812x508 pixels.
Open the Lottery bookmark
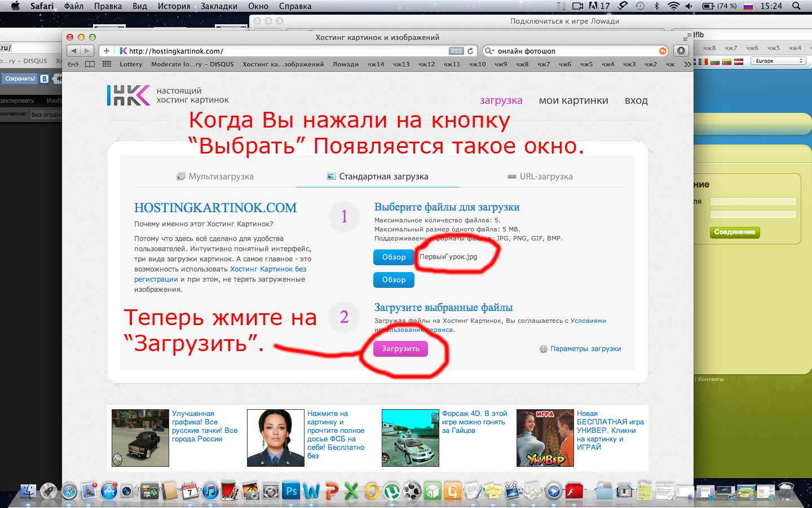click(131, 64)
